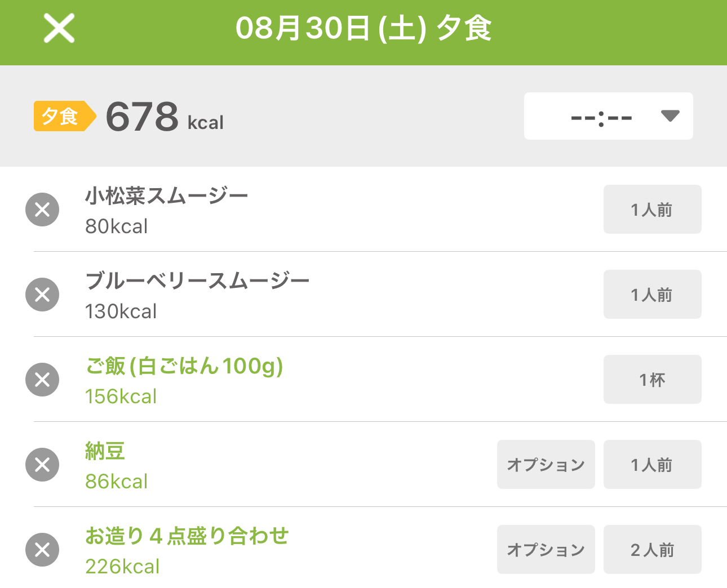Viewport: 727px width, 588px height.
Task: Adjust ブルーベリースムージー portion 1人前
Action: pyautogui.click(x=653, y=294)
